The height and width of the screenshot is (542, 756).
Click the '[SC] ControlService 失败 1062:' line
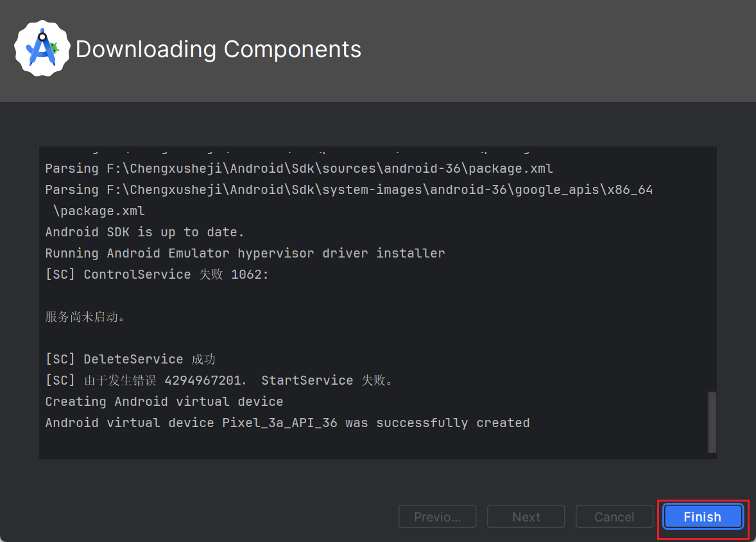click(157, 275)
